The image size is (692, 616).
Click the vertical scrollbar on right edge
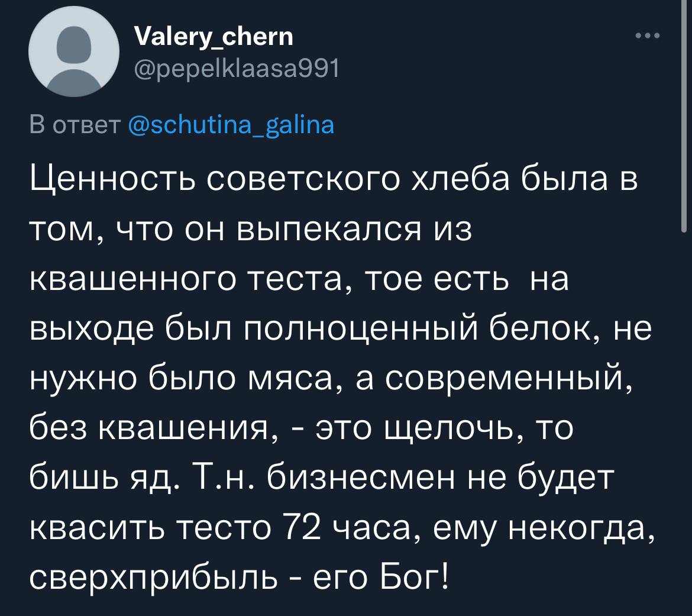point(684,118)
